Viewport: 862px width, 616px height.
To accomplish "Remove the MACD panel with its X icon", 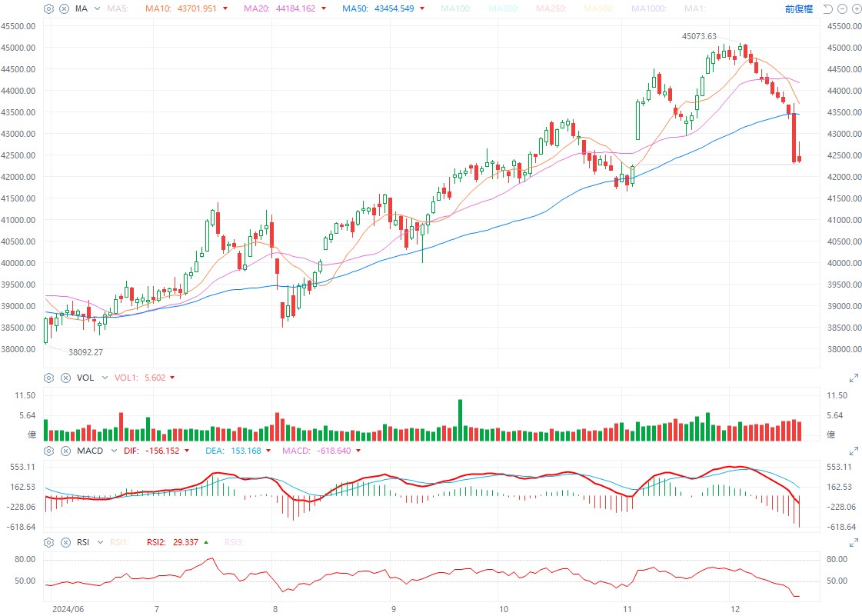I will point(65,451).
